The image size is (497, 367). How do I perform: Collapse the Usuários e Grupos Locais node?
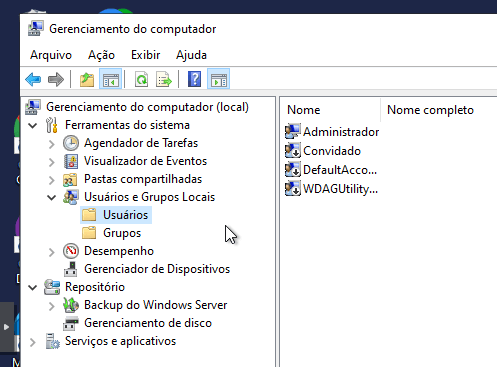[52, 197]
